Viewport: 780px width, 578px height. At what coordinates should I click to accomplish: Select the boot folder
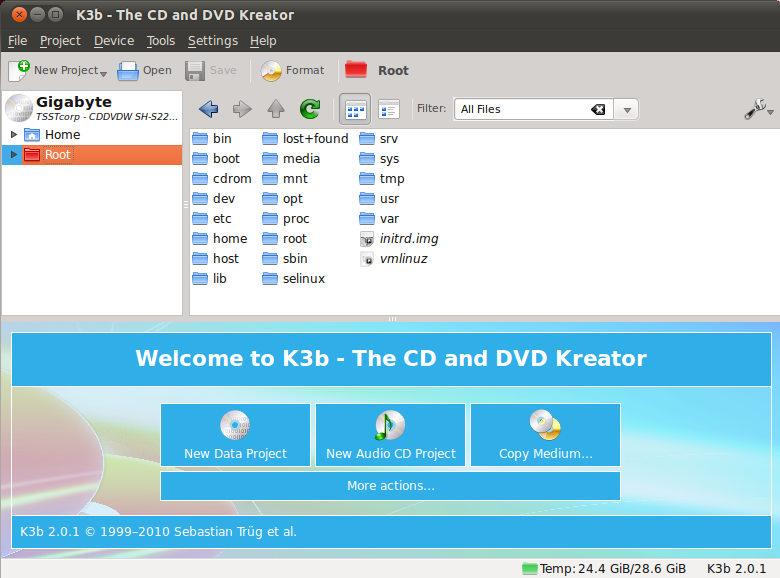(216, 158)
